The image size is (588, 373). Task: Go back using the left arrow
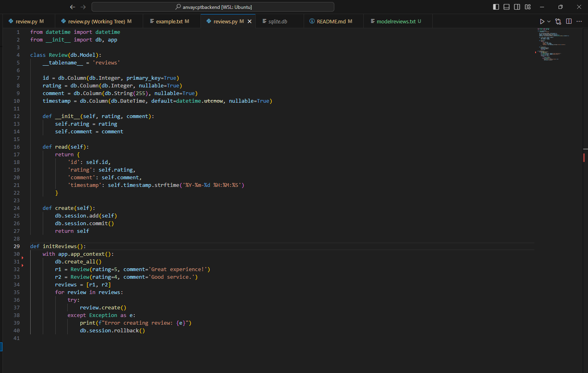pyautogui.click(x=73, y=7)
